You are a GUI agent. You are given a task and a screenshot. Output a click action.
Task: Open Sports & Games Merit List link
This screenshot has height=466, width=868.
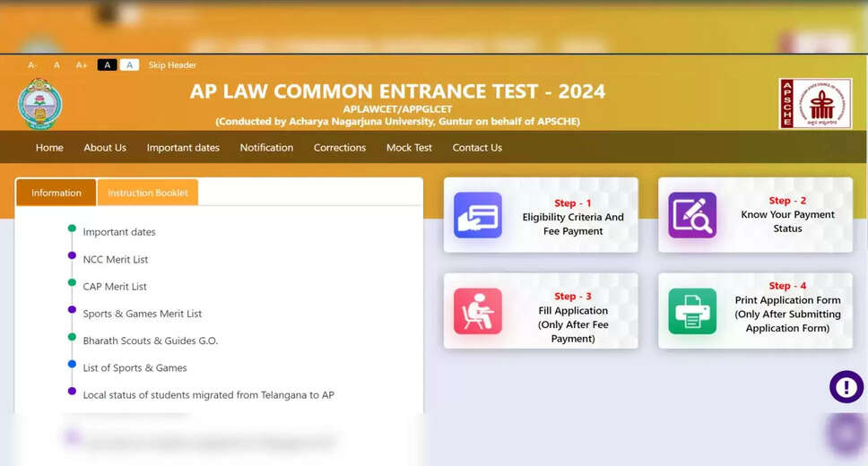pyautogui.click(x=143, y=314)
